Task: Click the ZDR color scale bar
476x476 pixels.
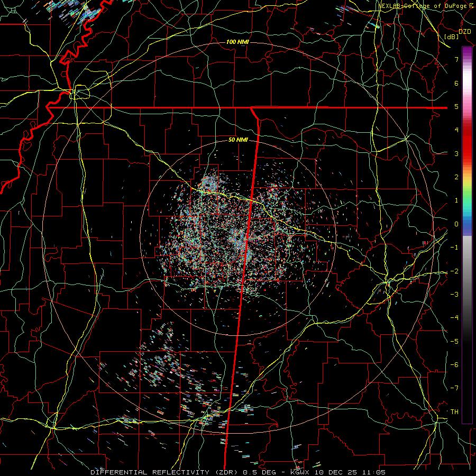Action: pos(467,235)
